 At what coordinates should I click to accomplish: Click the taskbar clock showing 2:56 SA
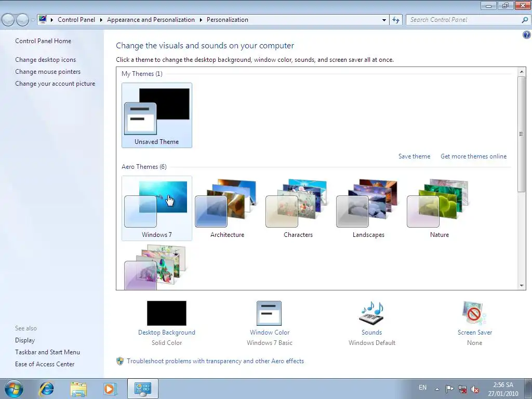(x=503, y=389)
